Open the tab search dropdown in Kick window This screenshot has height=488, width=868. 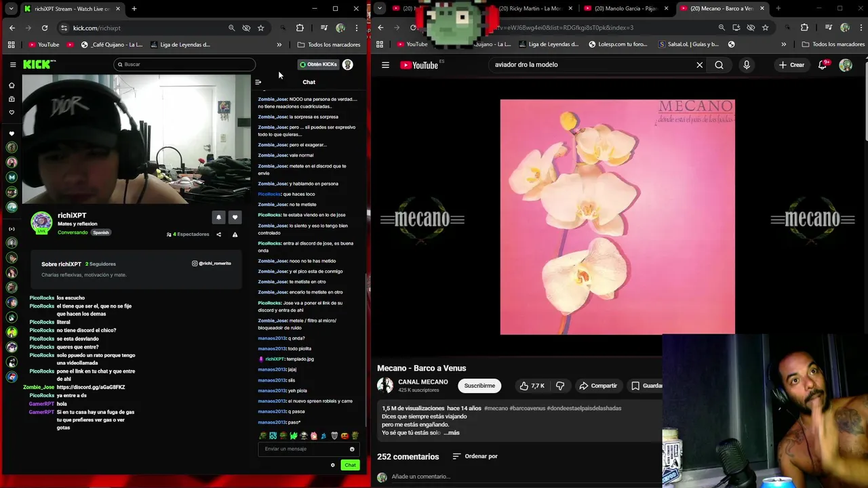[x=11, y=9]
